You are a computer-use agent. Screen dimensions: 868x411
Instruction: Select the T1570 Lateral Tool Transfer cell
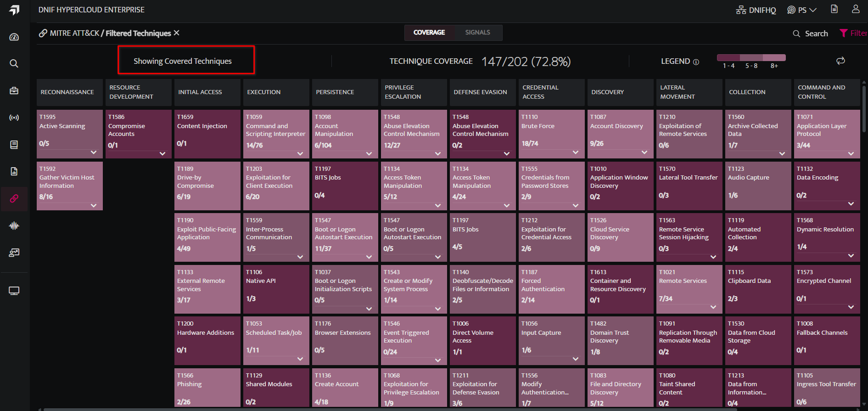(689, 186)
